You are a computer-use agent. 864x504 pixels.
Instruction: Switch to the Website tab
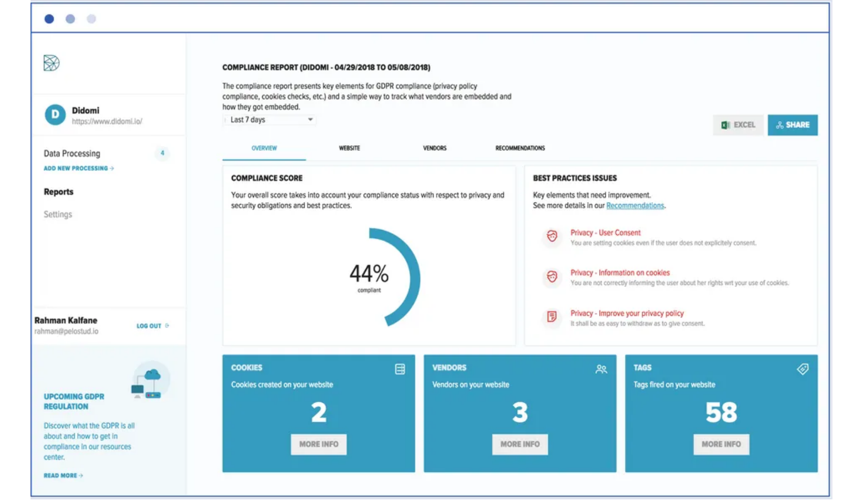349,148
